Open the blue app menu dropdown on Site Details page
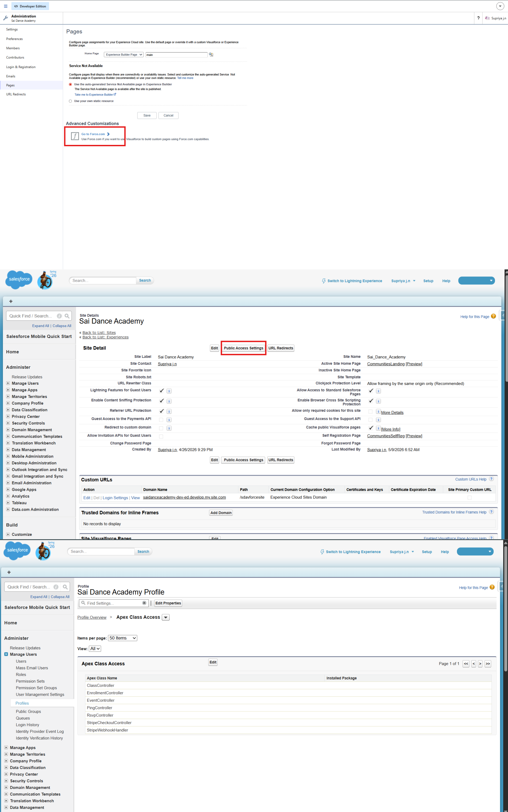Viewport: 508px width, 812px height. pos(476,281)
